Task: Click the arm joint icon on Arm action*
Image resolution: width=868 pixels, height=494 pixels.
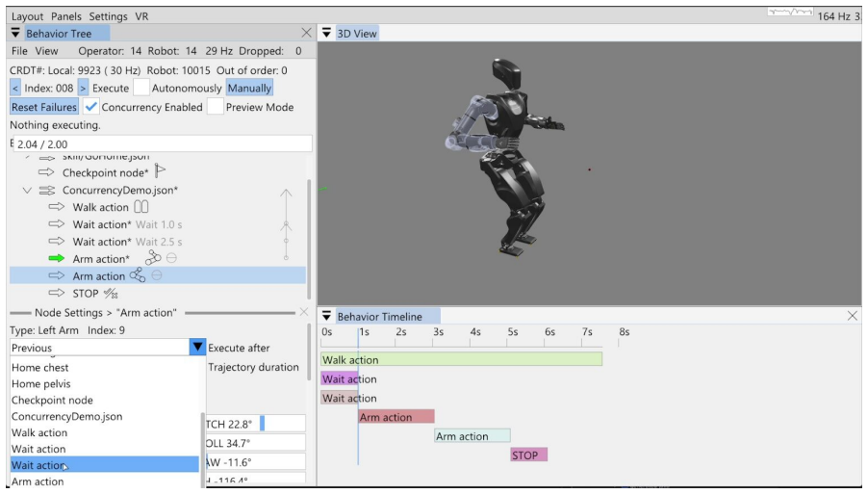Action: coord(153,257)
